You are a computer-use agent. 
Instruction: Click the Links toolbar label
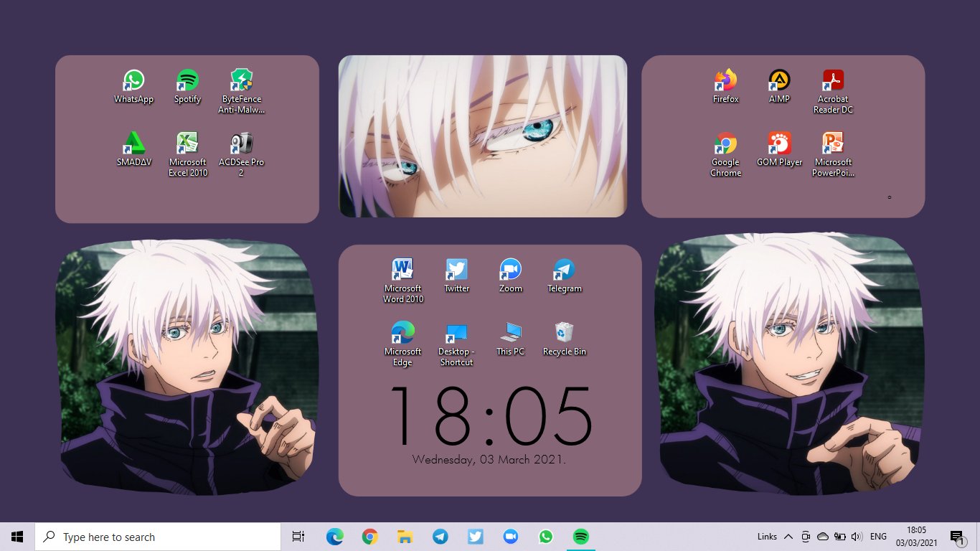click(x=767, y=537)
